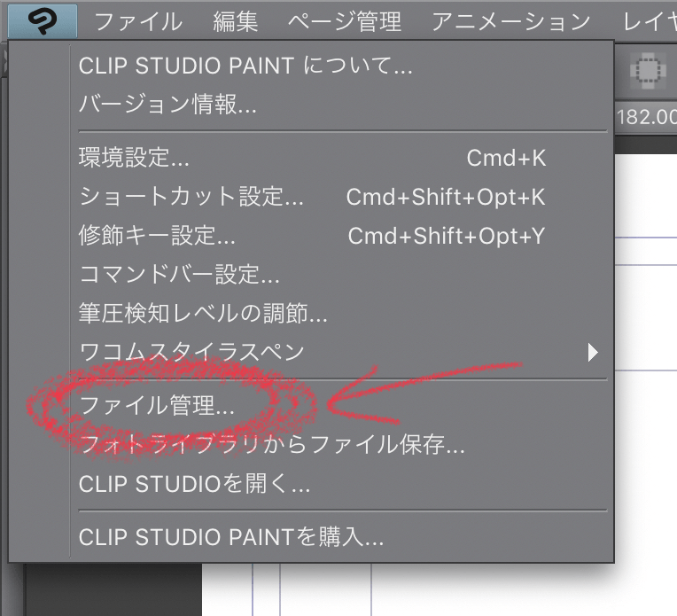Click CLIP STUDIO PAINTを購入... item
Image resolution: width=677 pixels, height=616 pixels.
230,537
